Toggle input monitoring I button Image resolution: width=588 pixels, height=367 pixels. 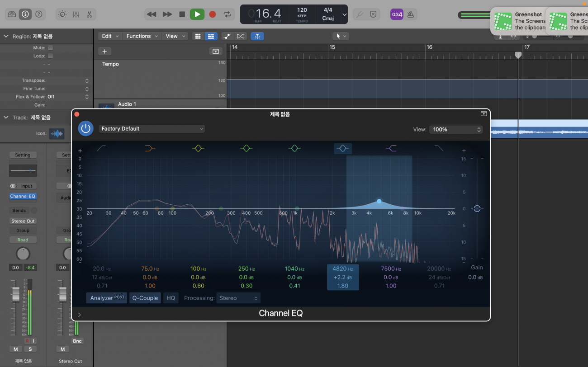click(33, 341)
